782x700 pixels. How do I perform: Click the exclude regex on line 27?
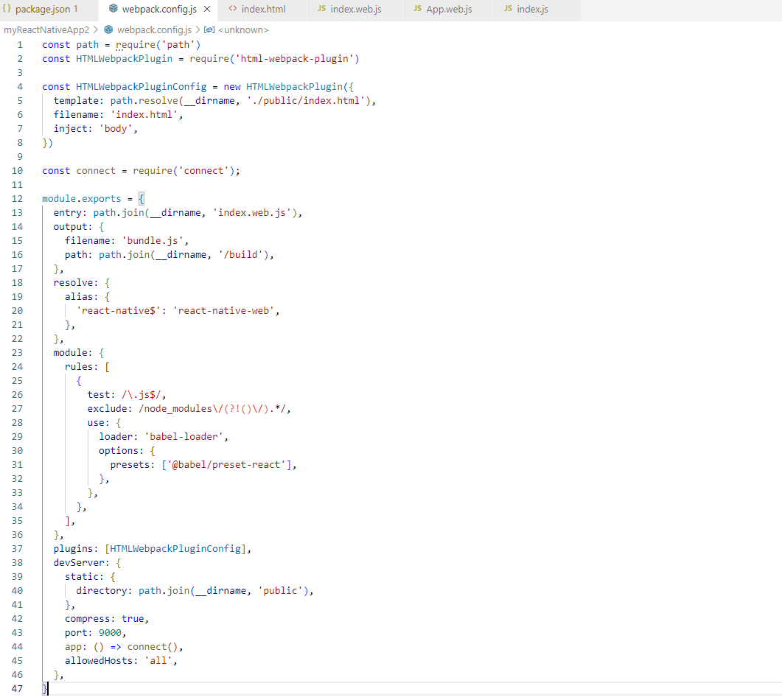coord(212,408)
